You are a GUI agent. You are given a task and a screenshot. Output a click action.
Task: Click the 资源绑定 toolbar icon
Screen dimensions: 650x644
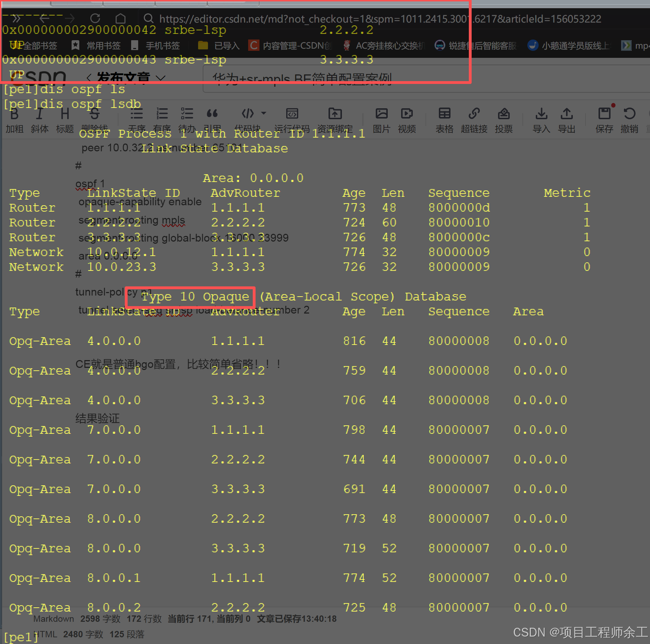pos(335,120)
